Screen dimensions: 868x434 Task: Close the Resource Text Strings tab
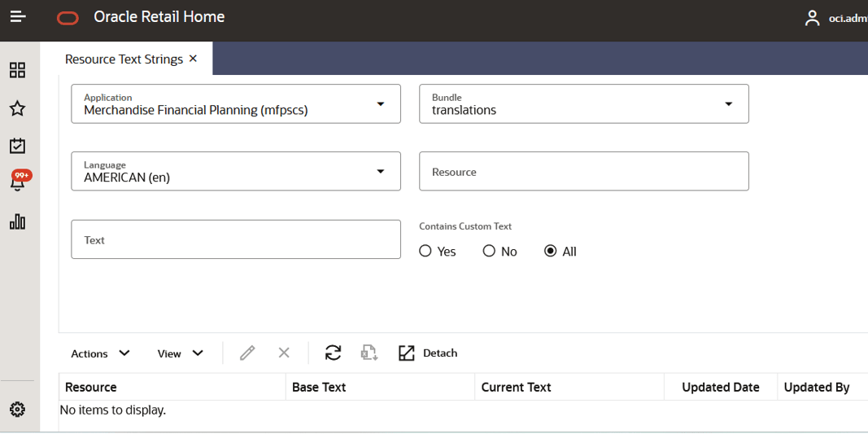coord(193,58)
